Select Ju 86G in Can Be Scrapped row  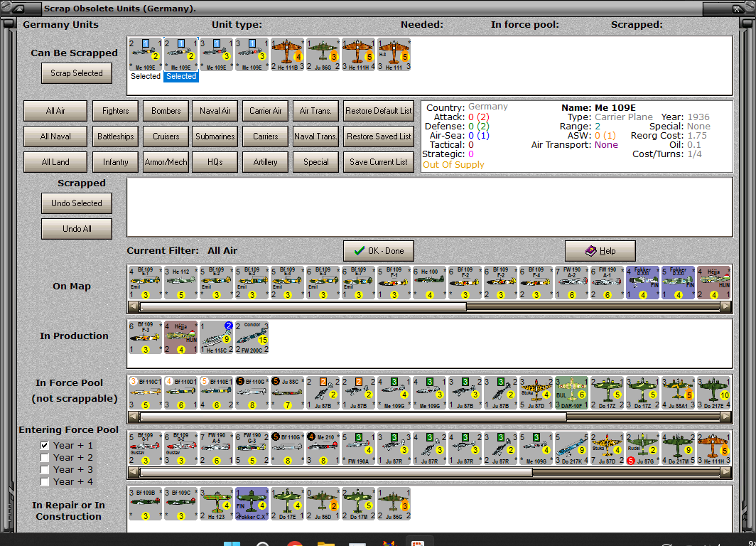[x=323, y=55]
